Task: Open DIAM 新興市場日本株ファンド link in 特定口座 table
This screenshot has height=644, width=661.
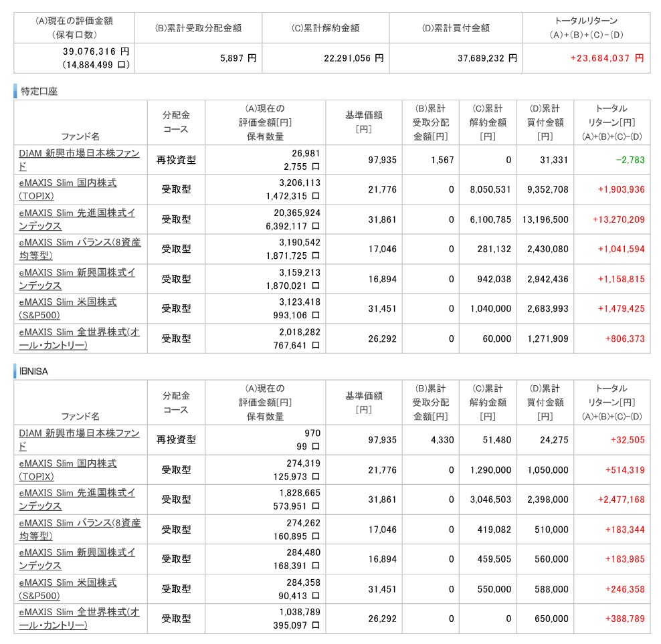Action: pos(79,160)
